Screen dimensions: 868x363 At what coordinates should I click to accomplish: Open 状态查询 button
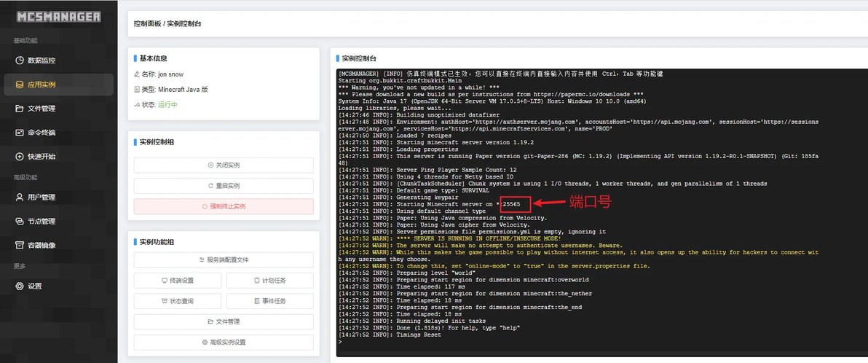tap(178, 301)
